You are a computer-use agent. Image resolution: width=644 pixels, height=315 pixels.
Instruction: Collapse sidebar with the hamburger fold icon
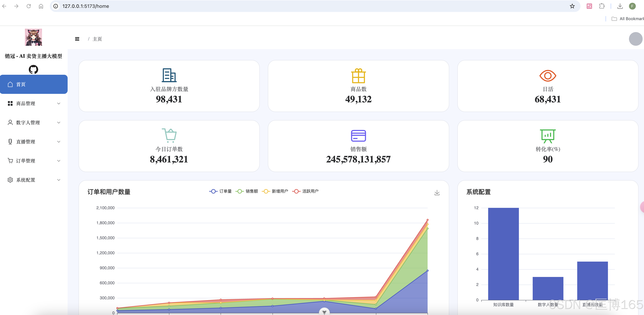(77, 39)
